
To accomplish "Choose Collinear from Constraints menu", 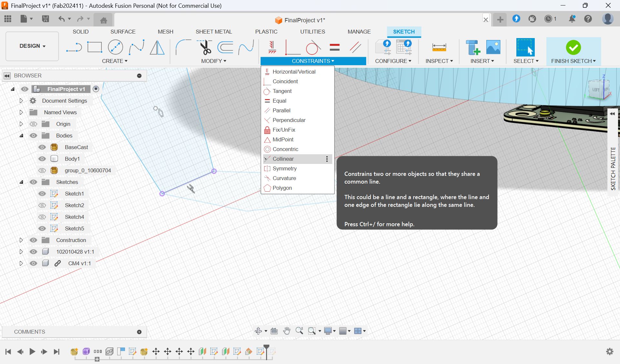I will [297, 159].
